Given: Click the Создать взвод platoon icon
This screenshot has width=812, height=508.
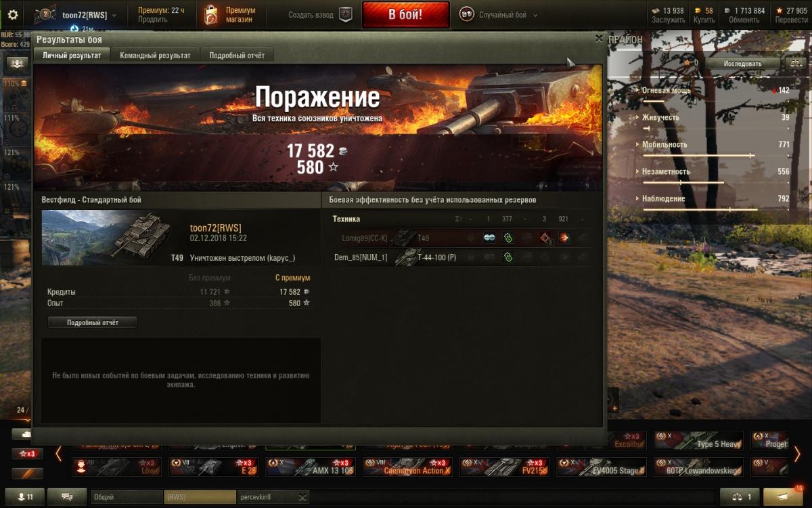Looking at the screenshot, I should (x=345, y=15).
